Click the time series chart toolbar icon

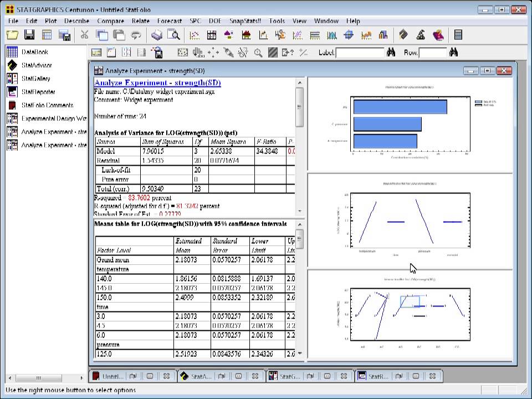(366, 35)
